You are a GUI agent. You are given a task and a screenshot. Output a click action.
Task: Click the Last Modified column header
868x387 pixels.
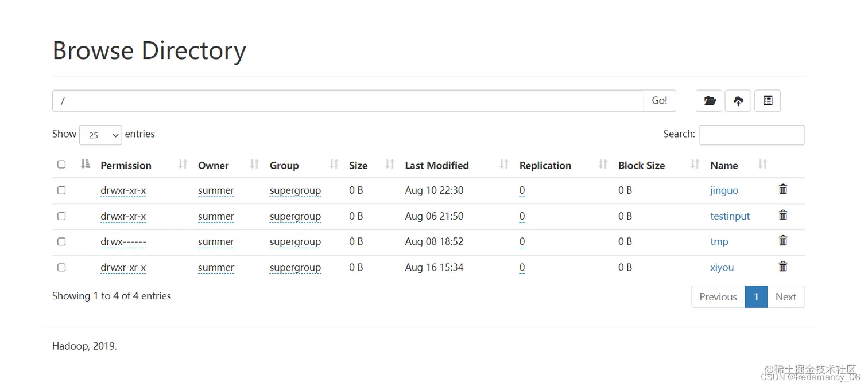[437, 165]
